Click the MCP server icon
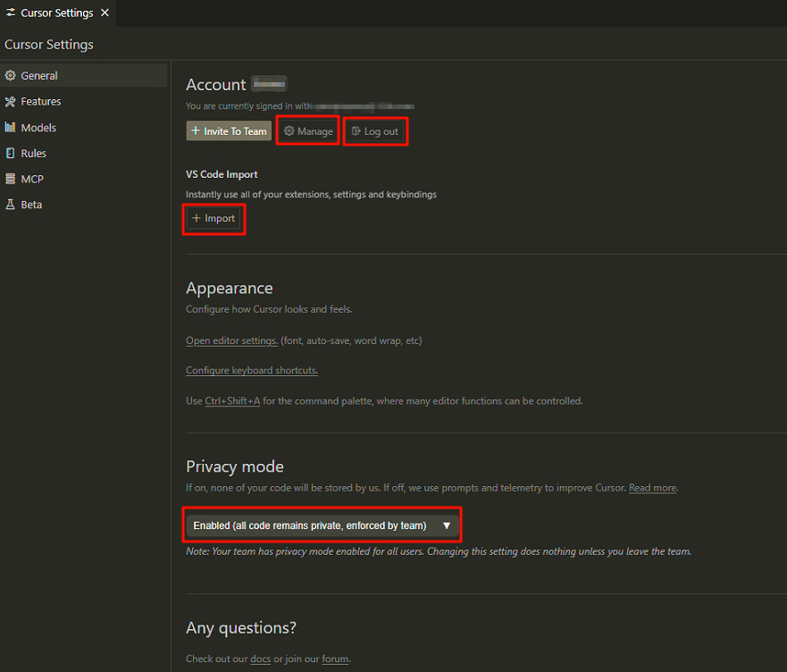 [10, 179]
